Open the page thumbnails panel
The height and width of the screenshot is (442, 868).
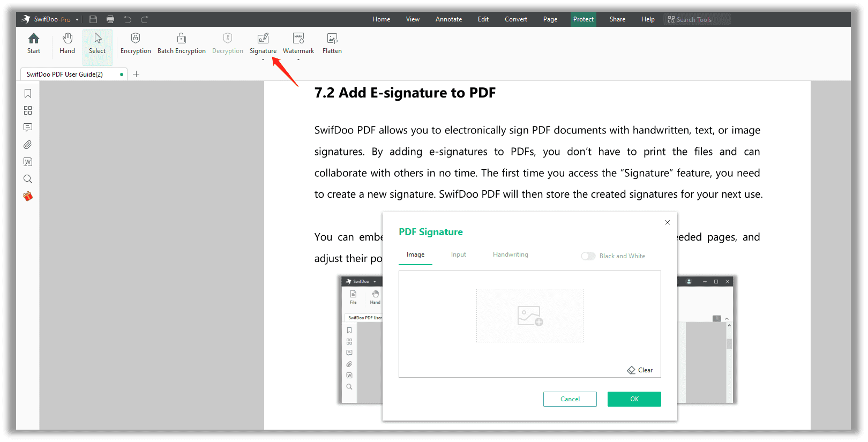tap(28, 110)
